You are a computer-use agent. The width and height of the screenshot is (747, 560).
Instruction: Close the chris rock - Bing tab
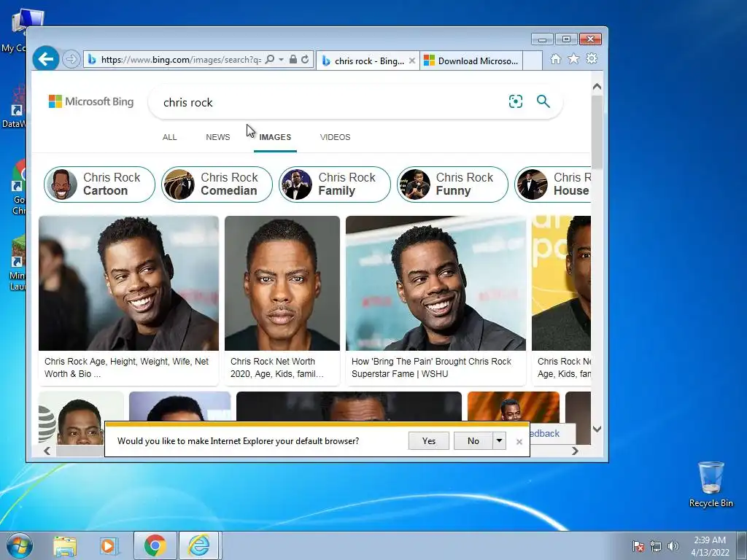[x=412, y=61]
